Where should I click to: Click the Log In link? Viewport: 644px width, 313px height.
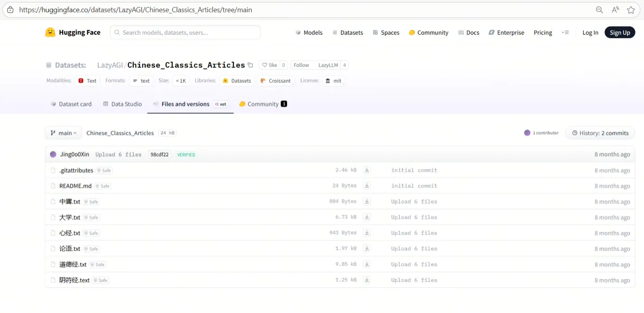pyautogui.click(x=590, y=32)
